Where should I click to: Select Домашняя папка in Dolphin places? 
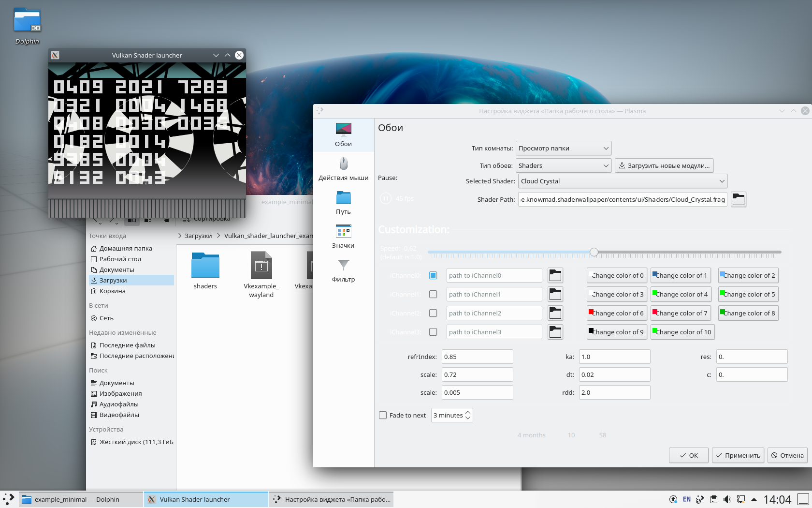131,248
